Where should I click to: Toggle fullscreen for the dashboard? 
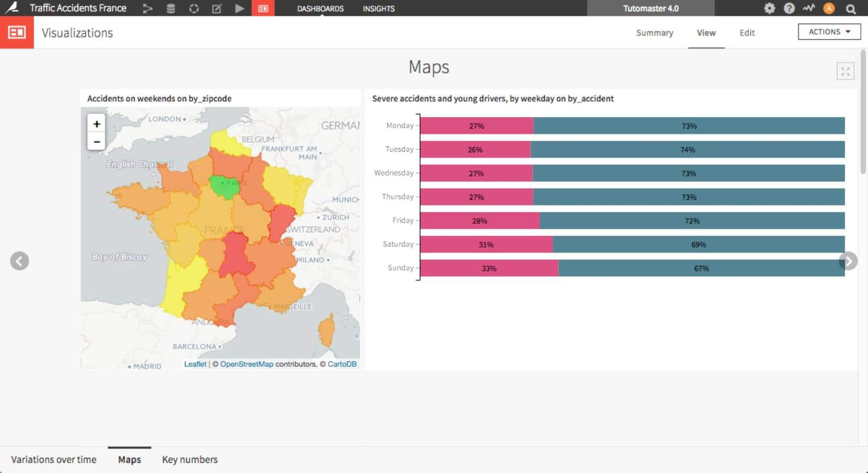coord(845,71)
